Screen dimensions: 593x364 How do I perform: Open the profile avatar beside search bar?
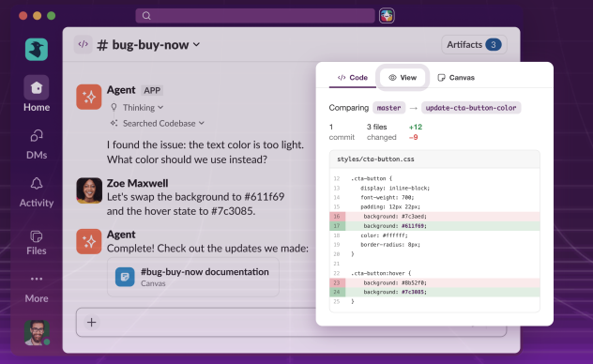[x=387, y=16]
